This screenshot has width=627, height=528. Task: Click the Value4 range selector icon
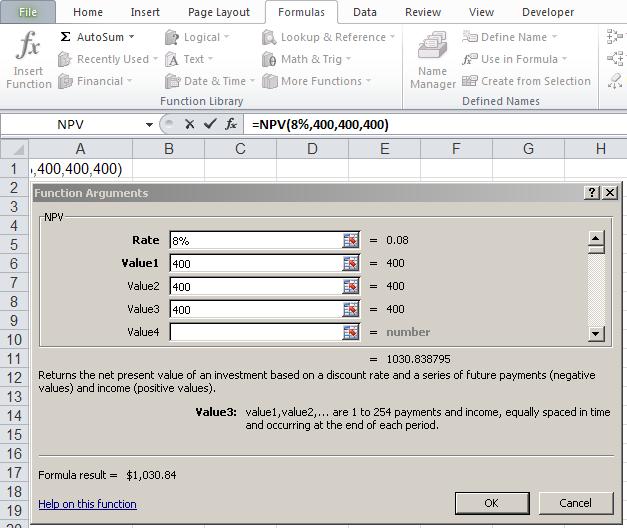[x=351, y=332]
